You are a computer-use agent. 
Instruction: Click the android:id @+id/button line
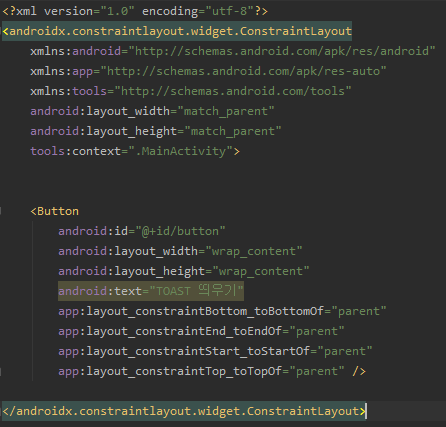[142, 231]
